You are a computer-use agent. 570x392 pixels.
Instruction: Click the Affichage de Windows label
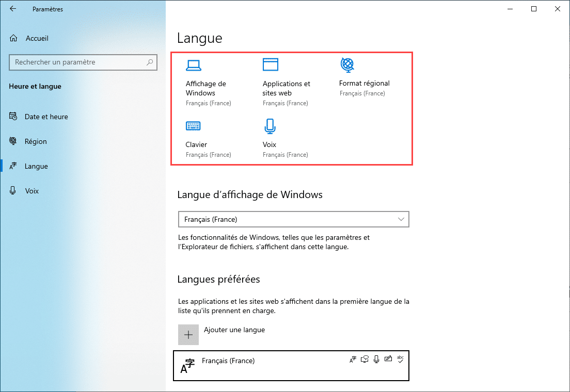point(206,88)
